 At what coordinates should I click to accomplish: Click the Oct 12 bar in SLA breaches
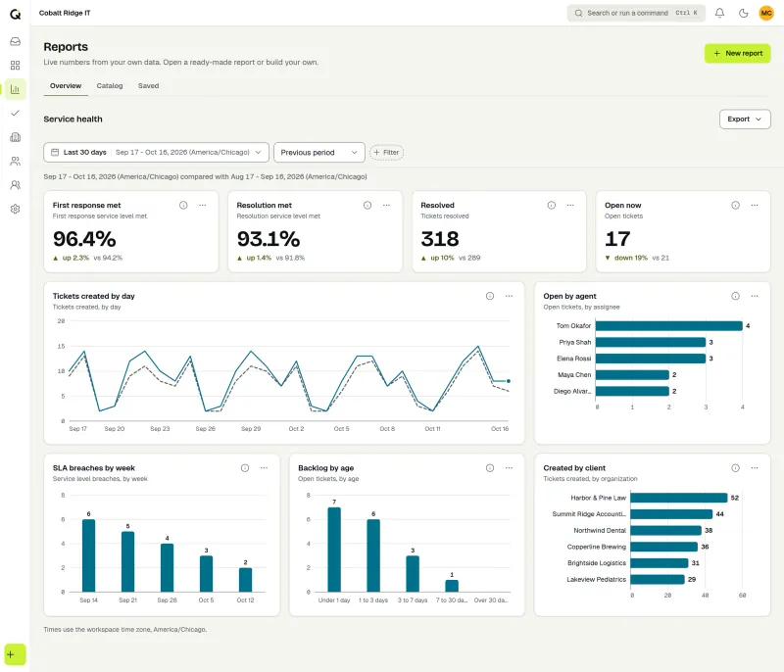[x=246, y=580]
